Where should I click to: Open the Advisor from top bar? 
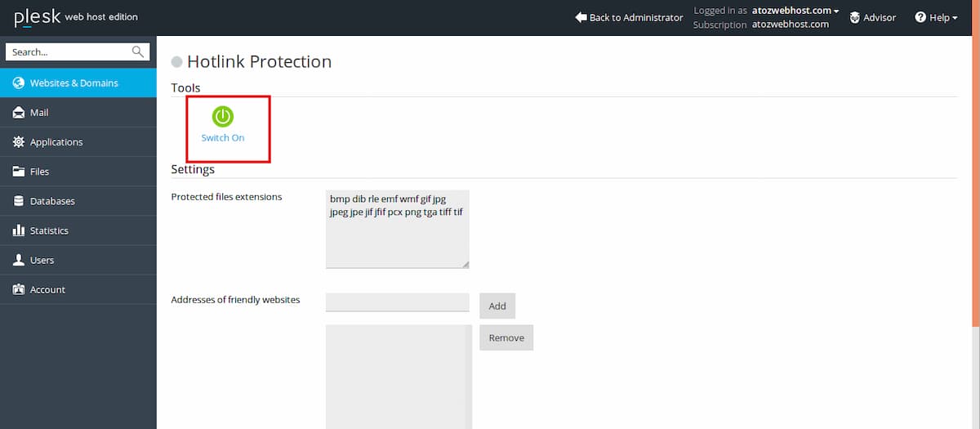click(872, 17)
